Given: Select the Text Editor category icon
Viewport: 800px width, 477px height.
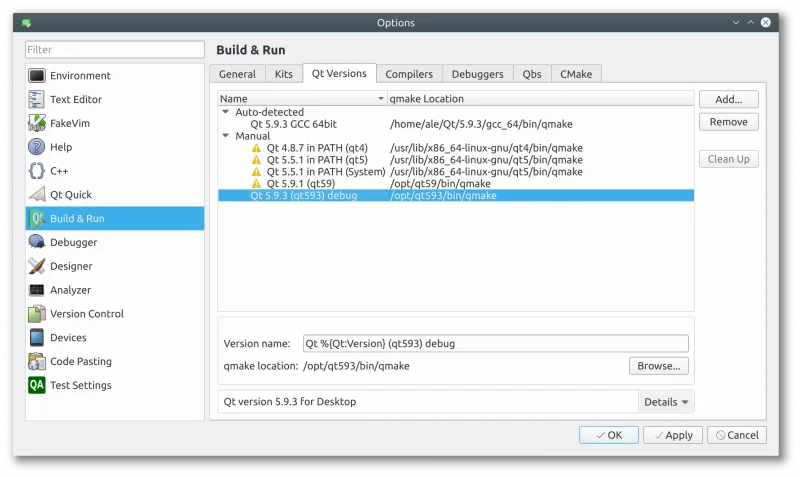Looking at the screenshot, I should (x=37, y=99).
